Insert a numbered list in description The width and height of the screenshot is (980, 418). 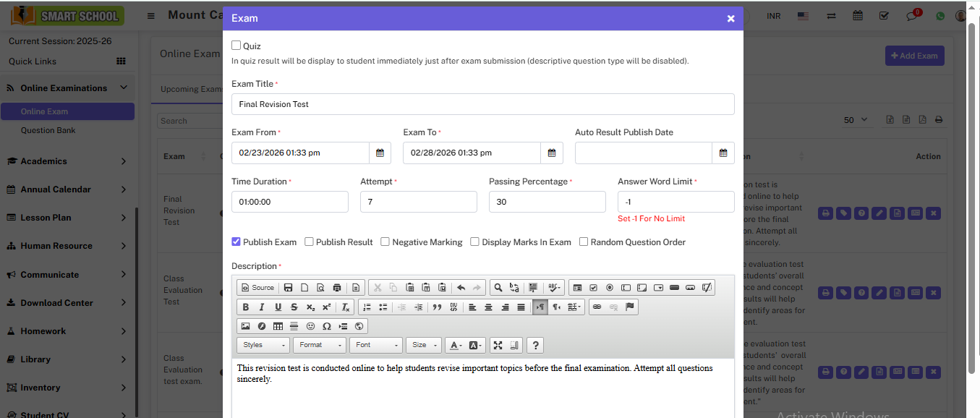(367, 307)
